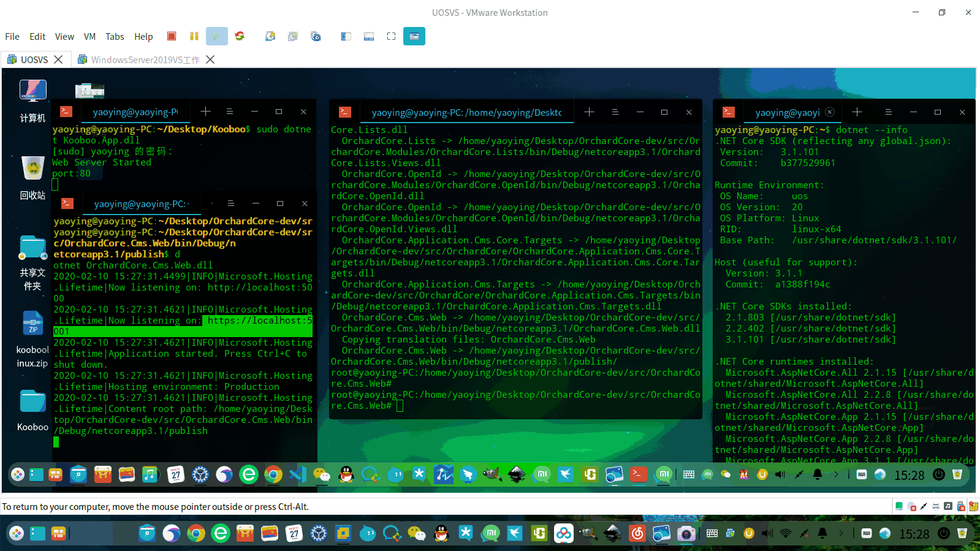
Task: Add new tab in middle OrchardCore terminal
Action: click(589, 112)
